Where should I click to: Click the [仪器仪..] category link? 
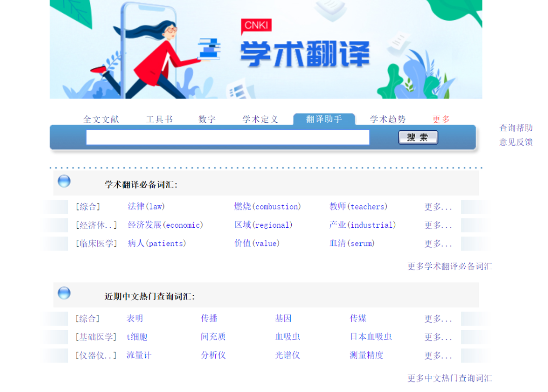(x=96, y=355)
